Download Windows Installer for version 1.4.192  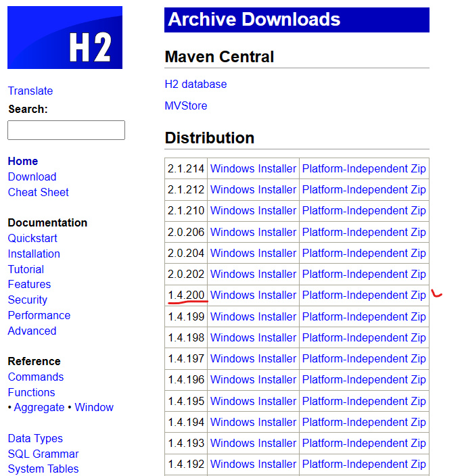[253, 464]
